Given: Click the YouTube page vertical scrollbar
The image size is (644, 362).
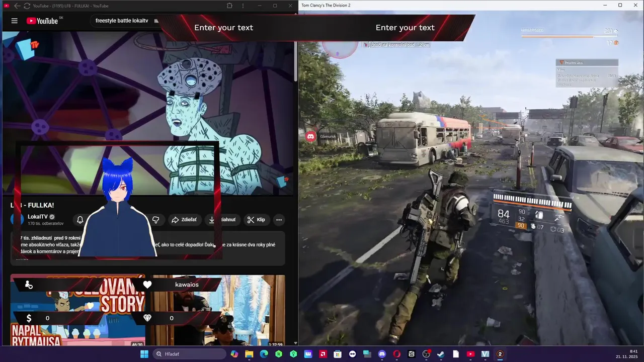Looking at the screenshot, I should (x=295, y=60).
